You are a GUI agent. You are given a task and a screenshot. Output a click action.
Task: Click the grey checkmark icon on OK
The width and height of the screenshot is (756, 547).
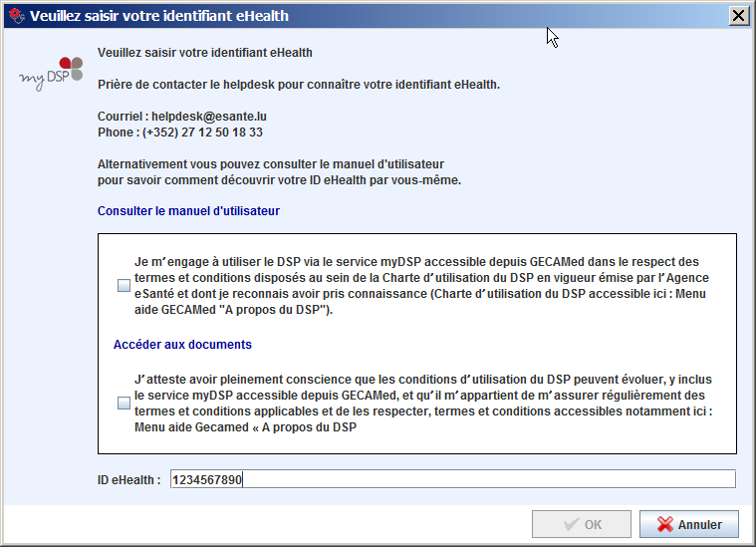pos(571,524)
